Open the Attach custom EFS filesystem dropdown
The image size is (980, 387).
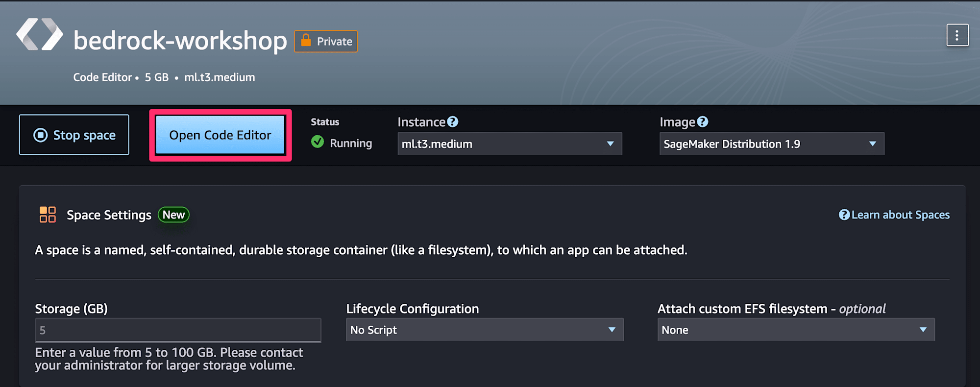coord(796,330)
